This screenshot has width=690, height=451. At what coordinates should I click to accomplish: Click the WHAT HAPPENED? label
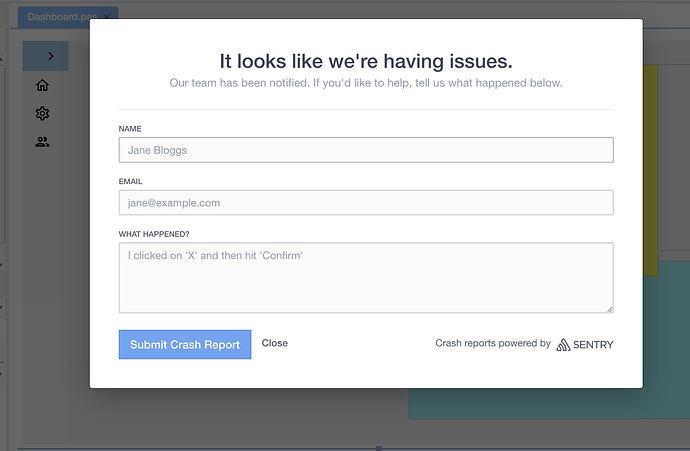pyautogui.click(x=153, y=234)
